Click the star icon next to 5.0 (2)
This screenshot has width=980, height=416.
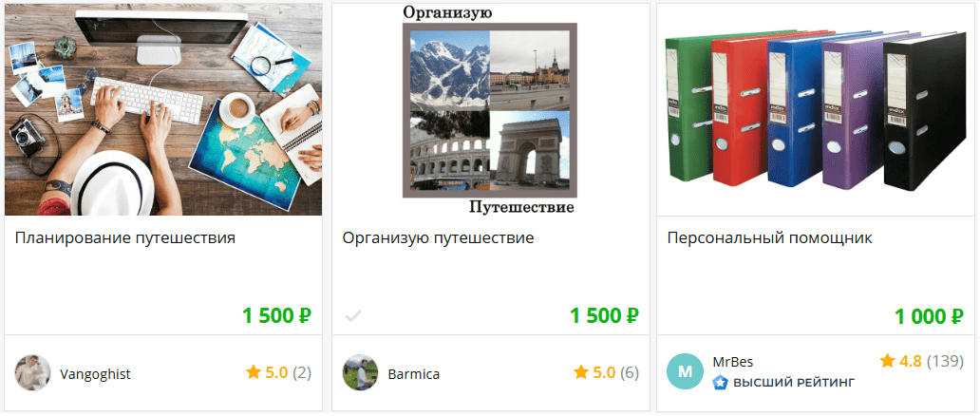(x=254, y=373)
